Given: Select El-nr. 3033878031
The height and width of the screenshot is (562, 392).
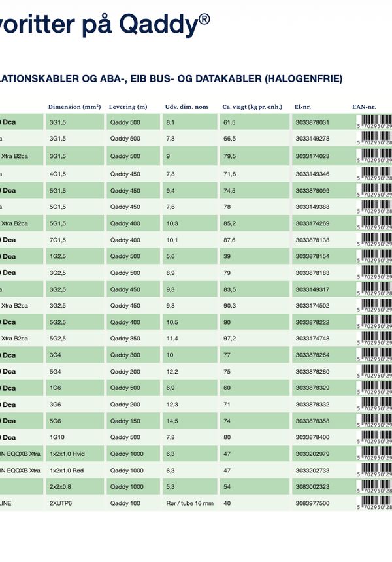Looking at the screenshot, I should [x=312, y=122].
